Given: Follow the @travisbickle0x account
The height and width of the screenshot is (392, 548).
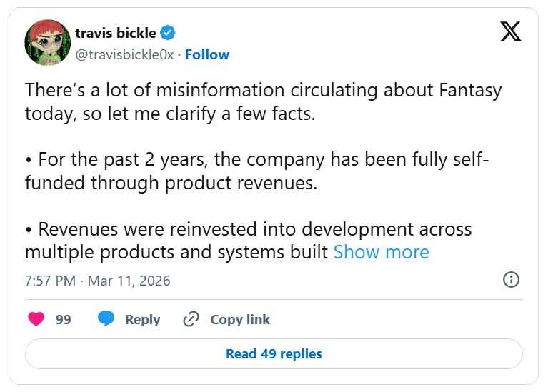Looking at the screenshot, I should 207,55.
